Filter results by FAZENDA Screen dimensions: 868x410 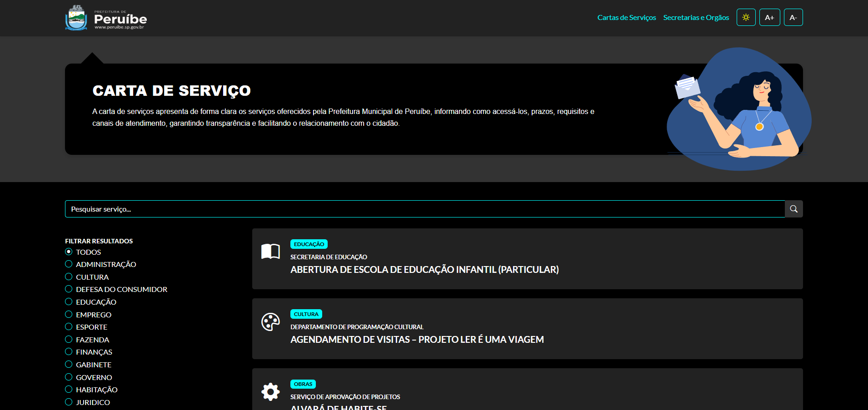point(69,339)
